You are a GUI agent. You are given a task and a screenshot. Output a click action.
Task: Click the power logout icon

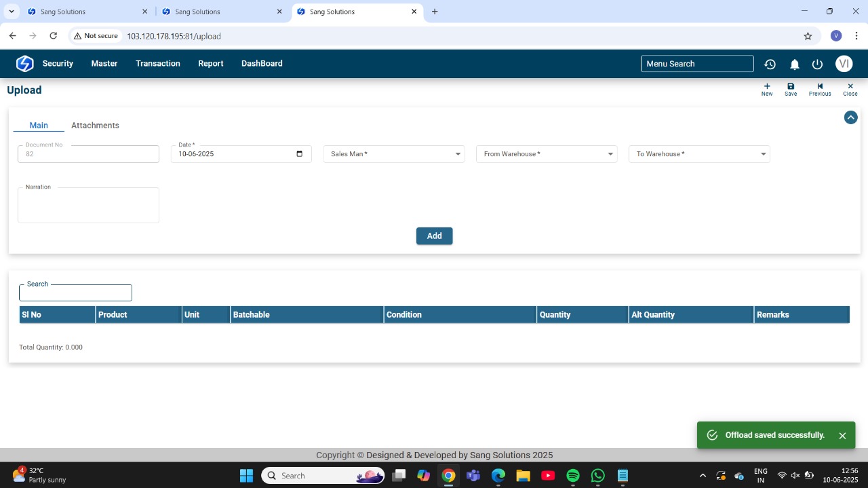817,64
